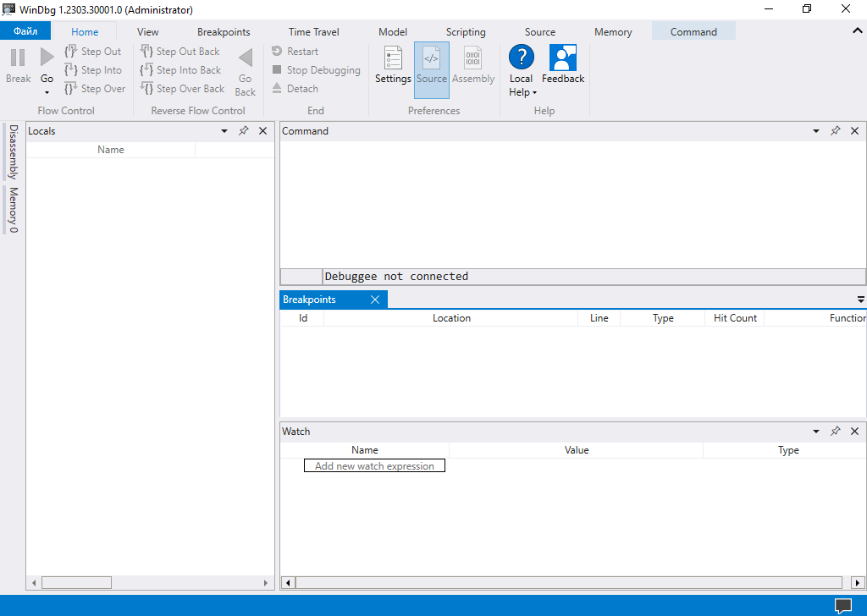The width and height of the screenshot is (867, 616).
Task: Click the Step Out Back icon
Action: (146, 52)
